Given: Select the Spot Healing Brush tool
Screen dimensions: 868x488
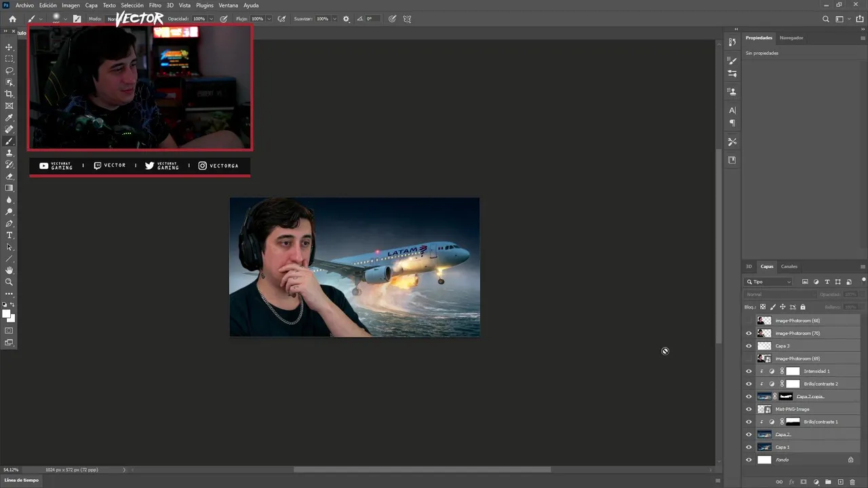Looking at the screenshot, I should [9, 129].
